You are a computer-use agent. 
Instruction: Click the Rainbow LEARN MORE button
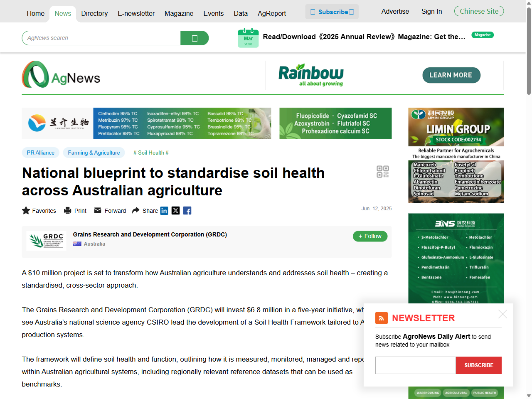(x=451, y=75)
